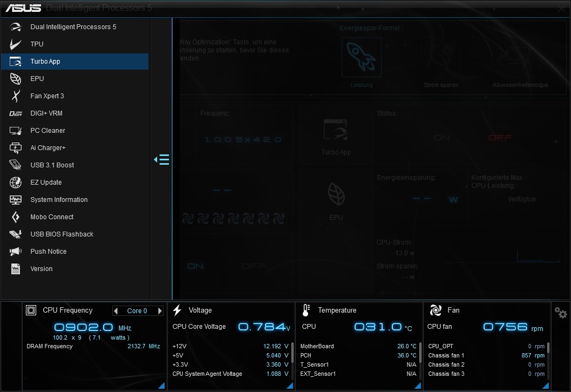571x392 pixels.
Task: Expand the Temperature panel corner triangle
Action: click(418, 386)
